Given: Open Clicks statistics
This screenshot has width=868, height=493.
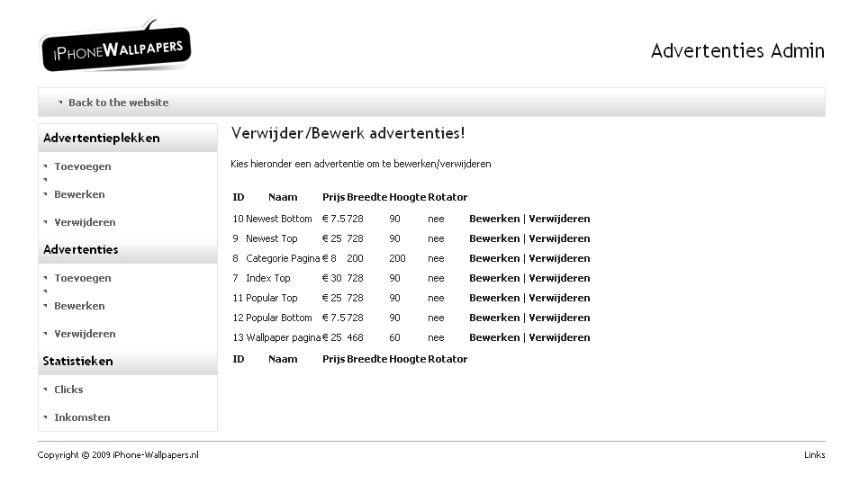Looking at the screenshot, I should (68, 390).
